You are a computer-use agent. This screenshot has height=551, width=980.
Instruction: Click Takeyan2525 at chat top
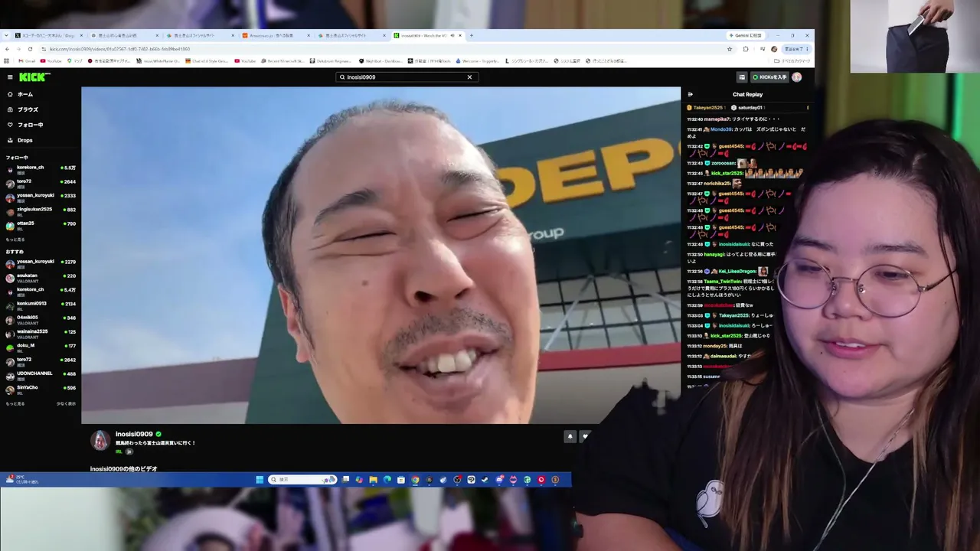(705, 108)
